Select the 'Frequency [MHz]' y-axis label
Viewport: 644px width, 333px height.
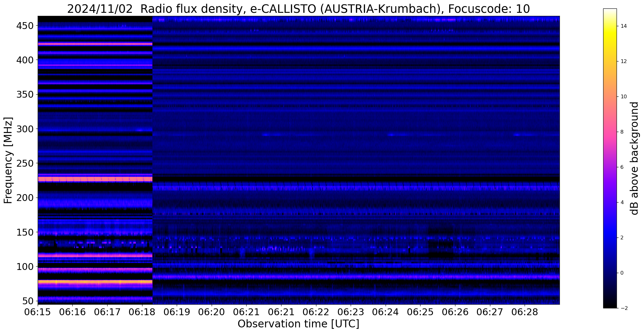click(8, 160)
